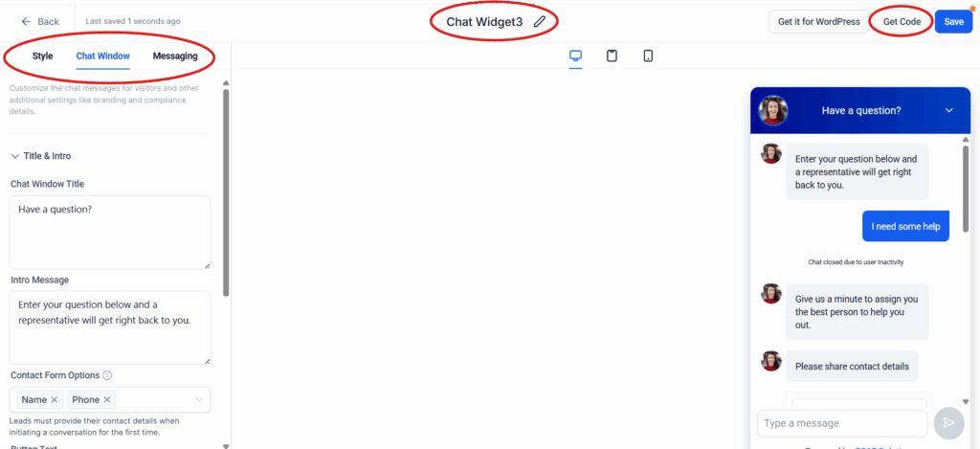
Task: Click the Type a message input field
Action: point(842,423)
